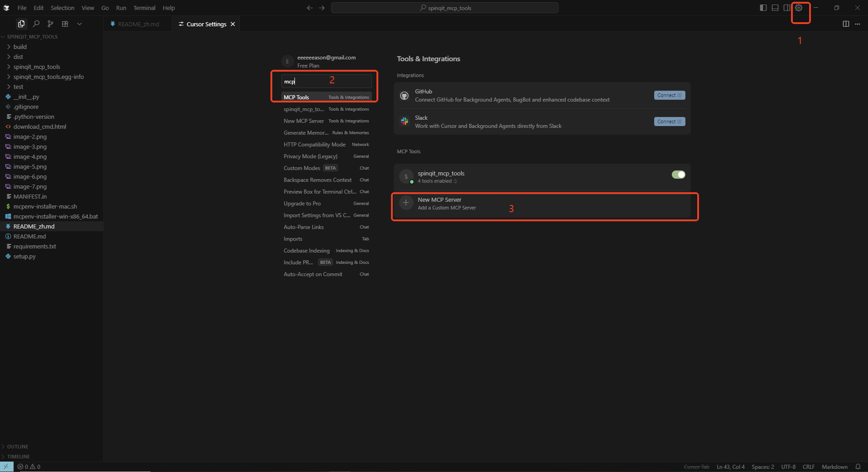Open the Terminal menu
This screenshot has width=868, height=472.
tap(145, 8)
